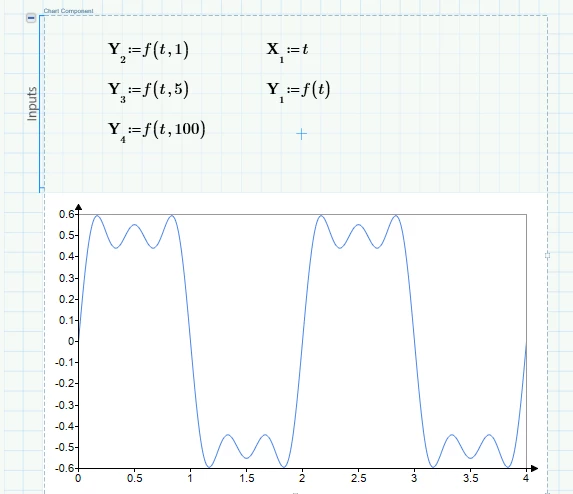The height and width of the screenshot is (494, 573).
Task: Click the x-axis arrowhead at right end
Action: pos(534,468)
